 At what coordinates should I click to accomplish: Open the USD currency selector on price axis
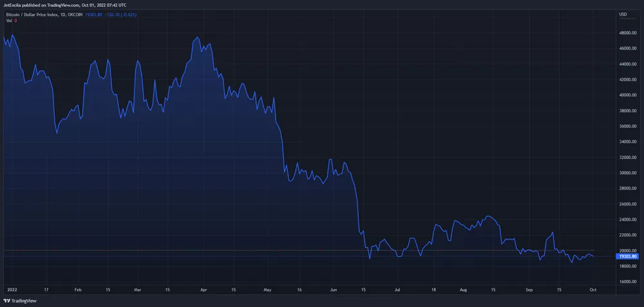pyautogui.click(x=623, y=14)
